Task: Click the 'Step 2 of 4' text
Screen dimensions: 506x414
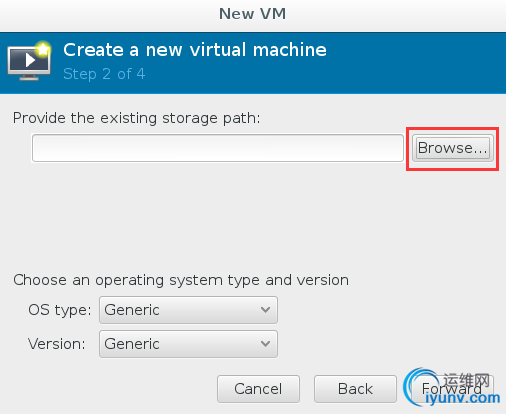Action: (104, 74)
